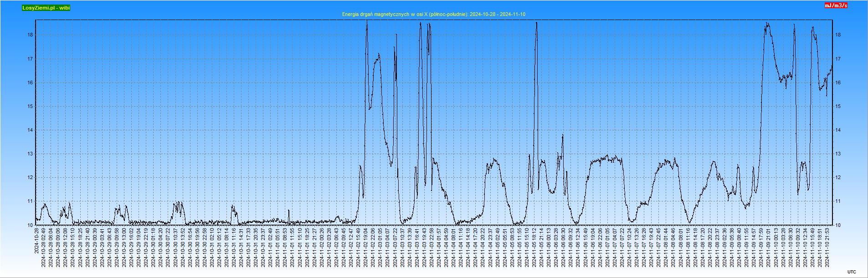
Task: Click the UTC label at bottom right
Action: (852, 272)
